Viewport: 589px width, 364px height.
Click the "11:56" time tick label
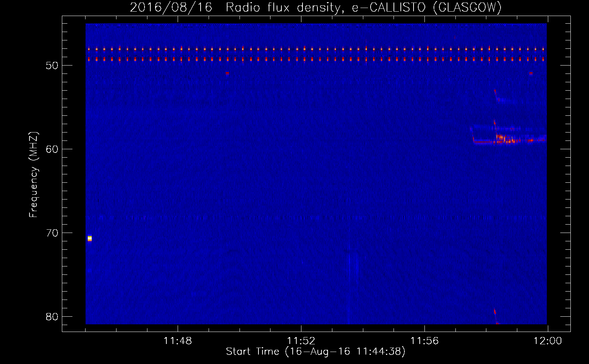[x=424, y=341]
